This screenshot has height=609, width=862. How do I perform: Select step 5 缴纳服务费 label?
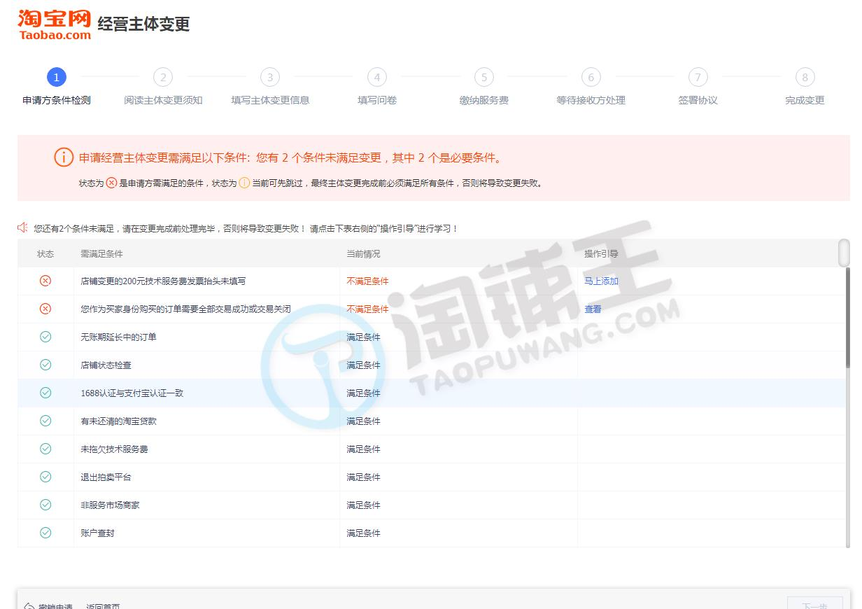coord(484,101)
